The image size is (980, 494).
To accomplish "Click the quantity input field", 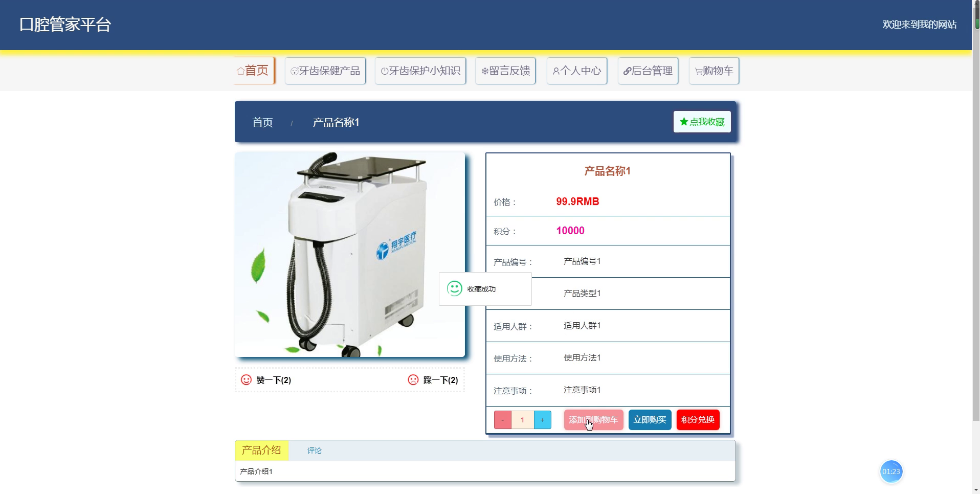I will coord(523,420).
